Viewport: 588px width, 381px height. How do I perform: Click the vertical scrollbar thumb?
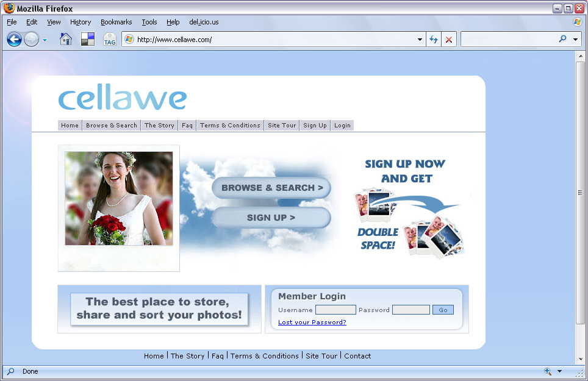pos(581,193)
